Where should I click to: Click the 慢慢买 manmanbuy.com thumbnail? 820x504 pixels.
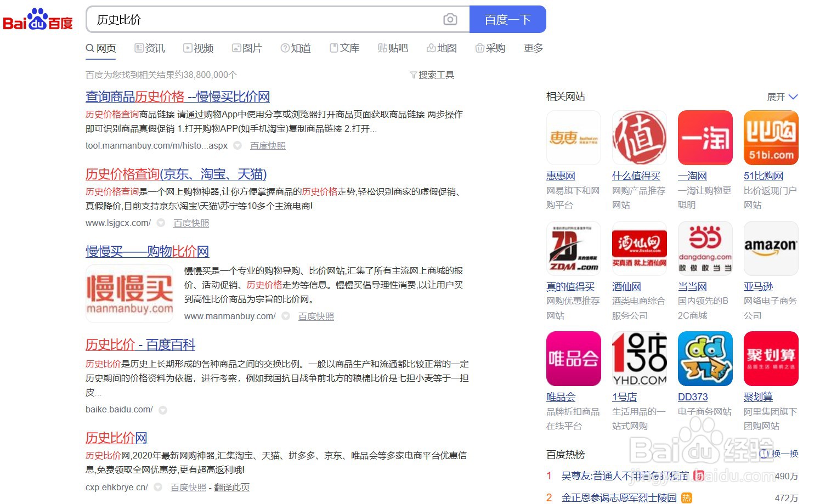[x=129, y=293]
